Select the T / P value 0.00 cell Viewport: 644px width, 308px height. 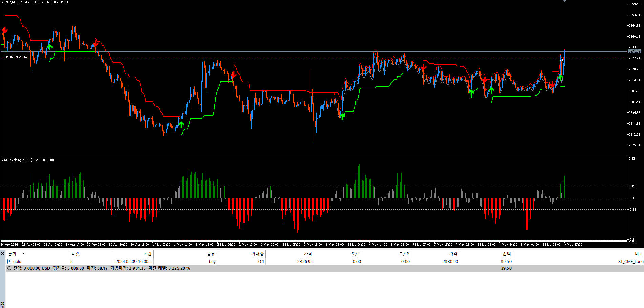pos(405,262)
